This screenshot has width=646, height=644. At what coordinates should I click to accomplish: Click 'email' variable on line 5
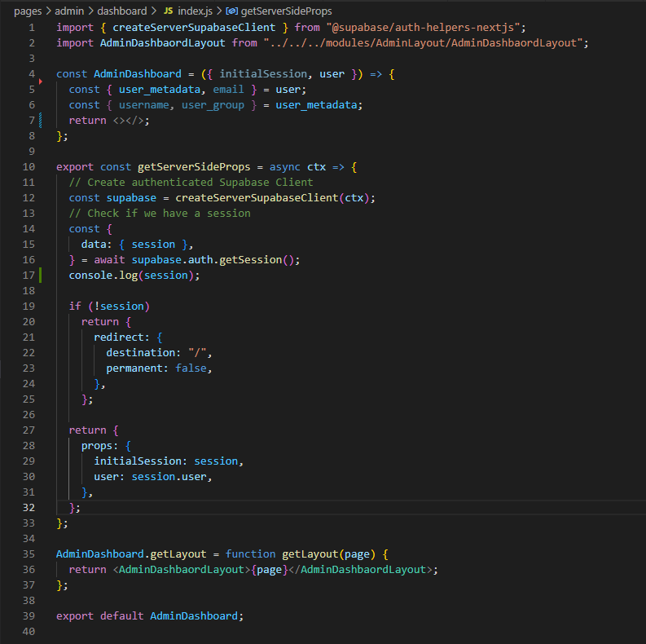point(228,90)
